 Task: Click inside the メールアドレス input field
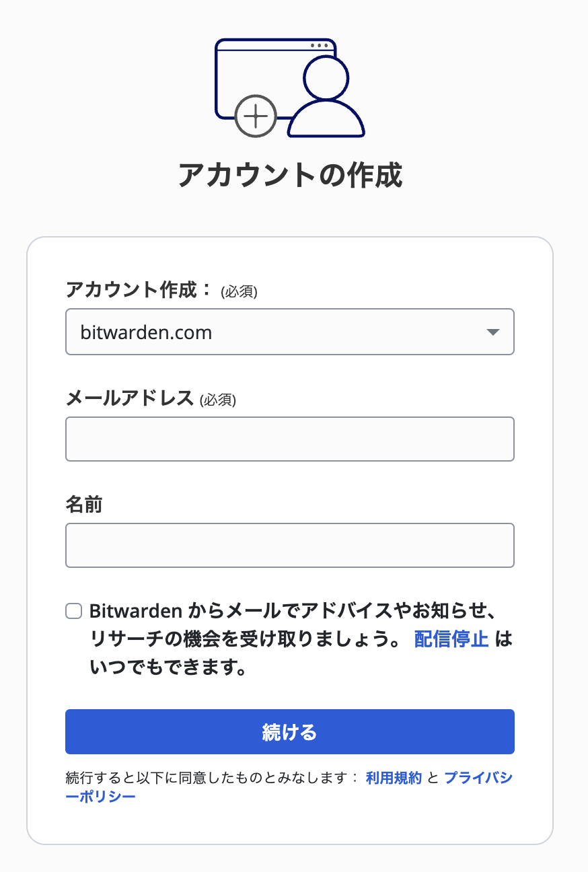(x=289, y=439)
